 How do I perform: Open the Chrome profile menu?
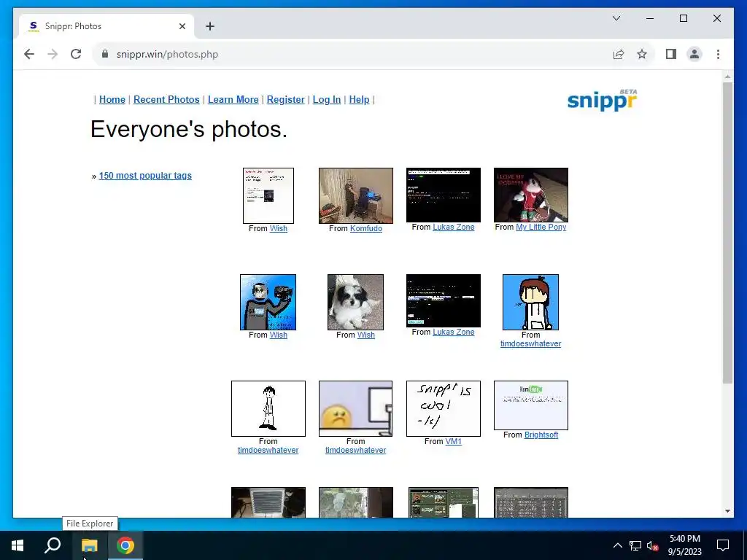point(694,54)
